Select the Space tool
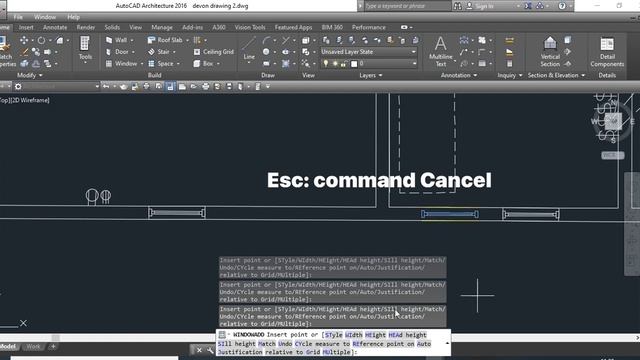Screen dimensions: 640x360 point(160,64)
